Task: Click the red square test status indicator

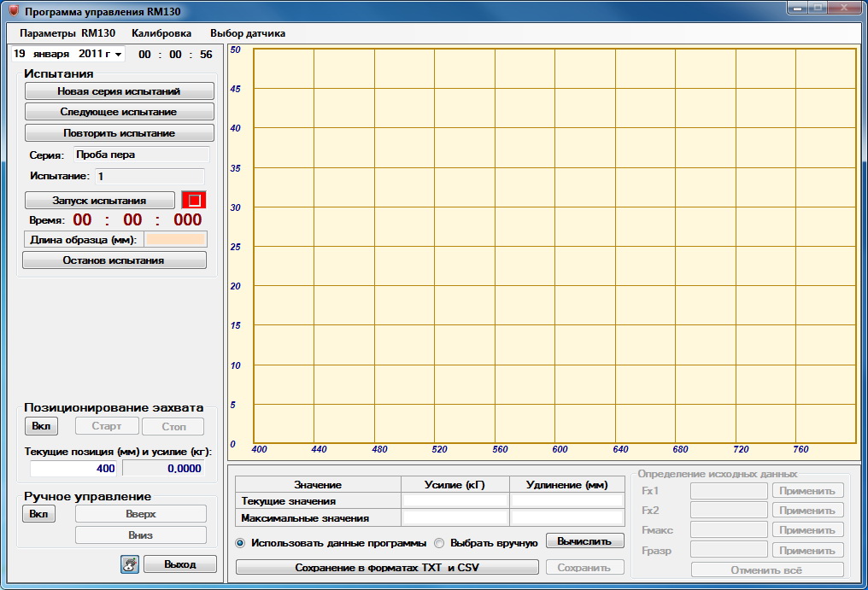Action: coord(194,201)
